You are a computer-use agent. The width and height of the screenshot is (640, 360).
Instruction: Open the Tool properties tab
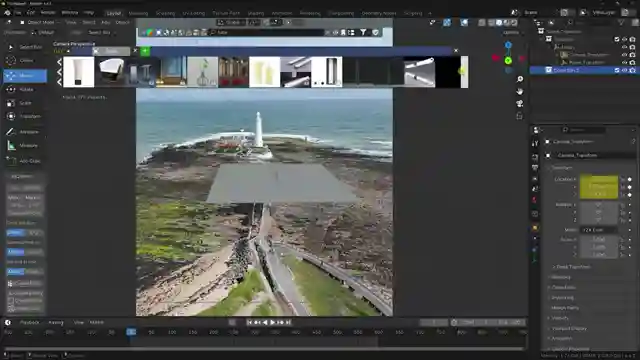click(535, 143)
